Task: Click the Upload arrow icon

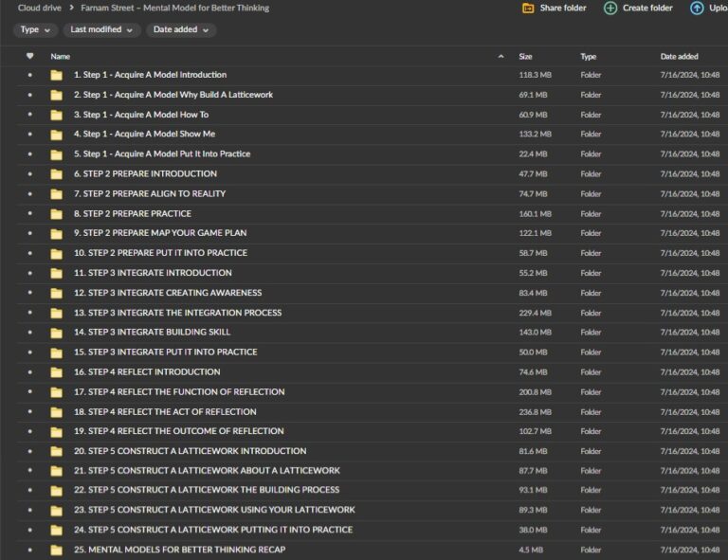Action: point(697,9)
